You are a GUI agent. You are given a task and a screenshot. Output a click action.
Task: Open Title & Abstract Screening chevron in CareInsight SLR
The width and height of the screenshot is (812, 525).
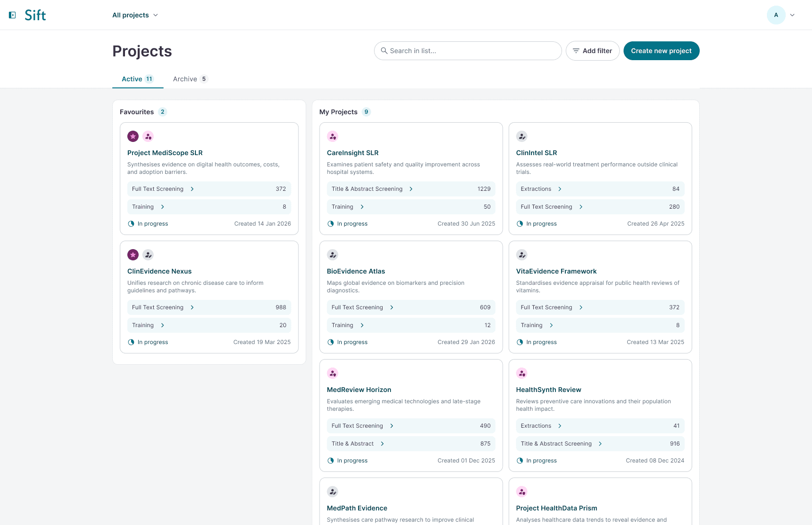411,189
